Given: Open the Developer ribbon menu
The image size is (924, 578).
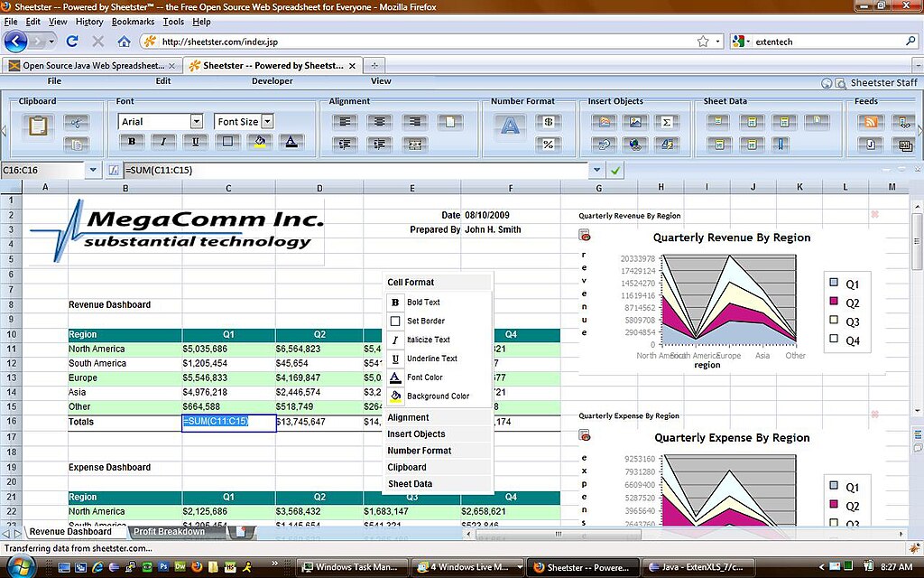Looking at the screenshot, I should click(272, 81).
